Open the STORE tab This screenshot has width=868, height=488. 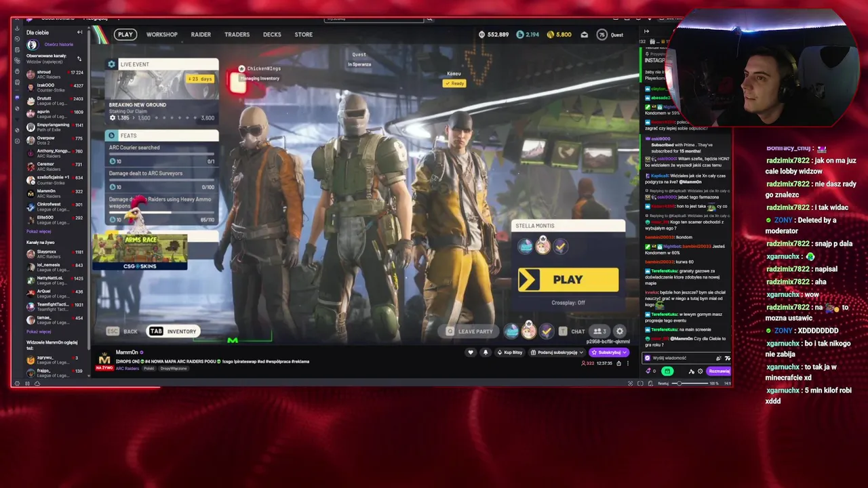[x=304, y=35]
